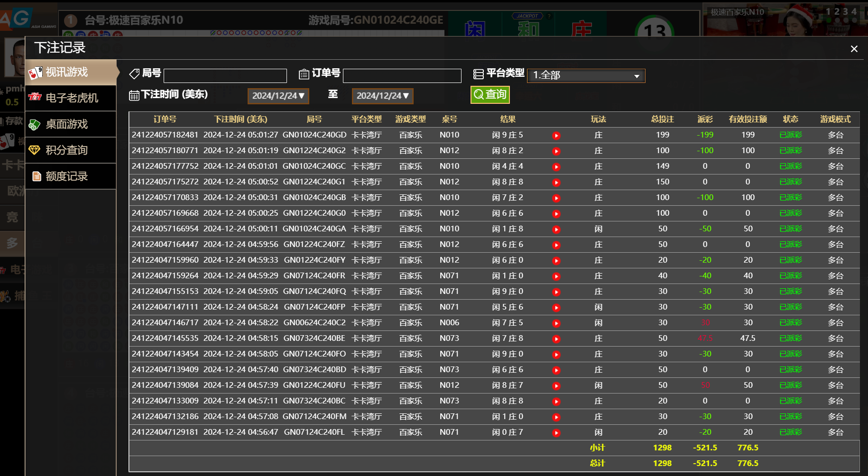Click the clipboard icon beside 订单号
Screen dimensions: 868x476
(304, 74)
